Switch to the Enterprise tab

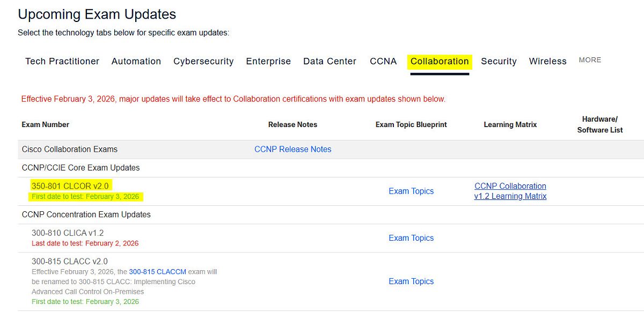pos(268,61)
